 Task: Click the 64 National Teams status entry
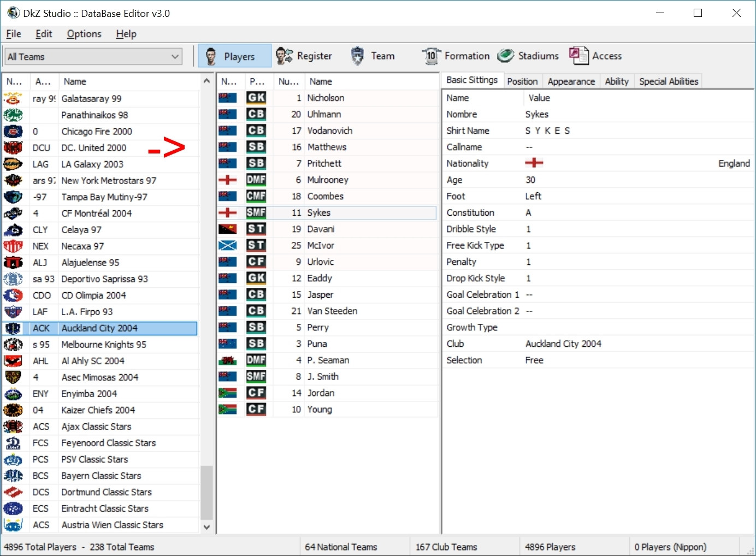click(x=341, y=547)
